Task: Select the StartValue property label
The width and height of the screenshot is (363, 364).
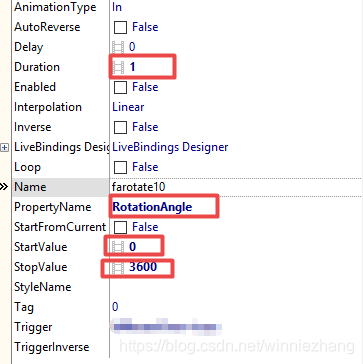Action: click(x=40, y=247)
